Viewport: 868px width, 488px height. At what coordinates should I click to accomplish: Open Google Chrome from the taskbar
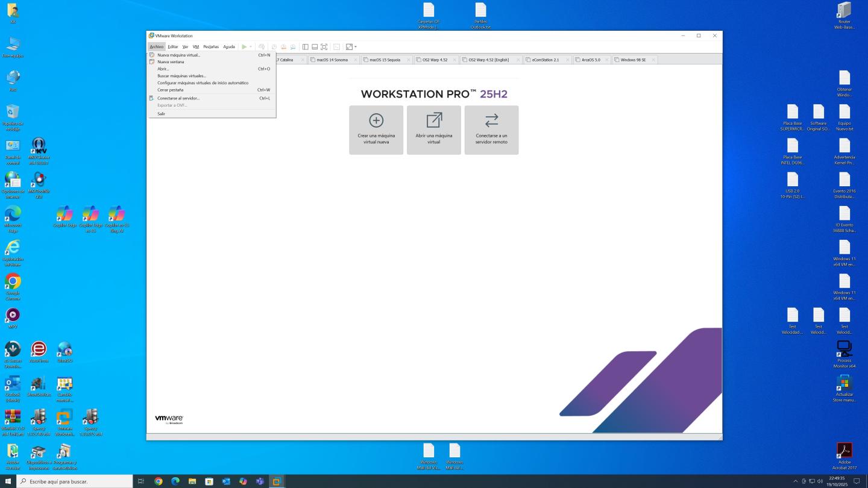pyautogui.click(x=159, y=481)
